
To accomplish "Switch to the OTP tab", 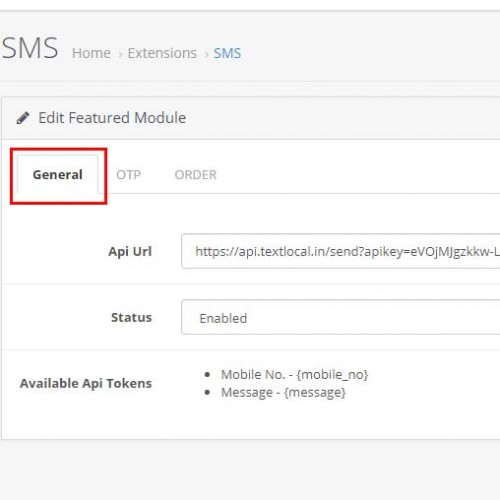I will tap(128, 174).
